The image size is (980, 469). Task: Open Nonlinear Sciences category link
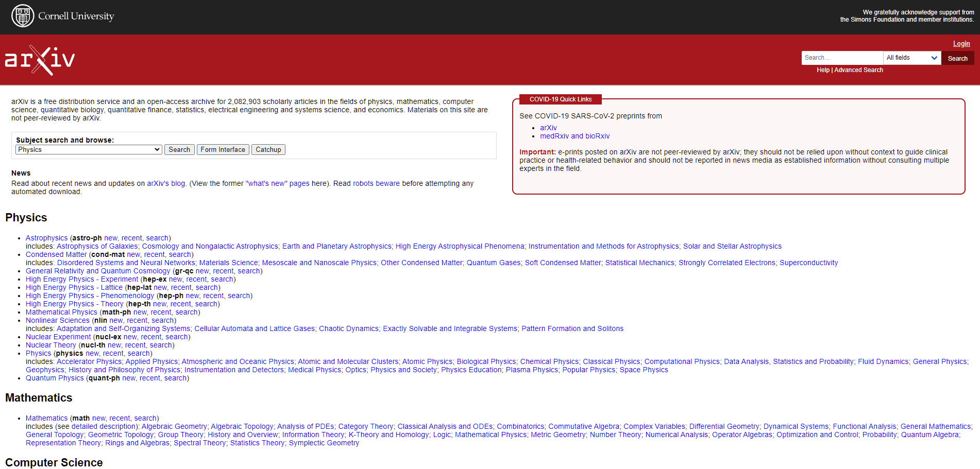pos(58,320)
